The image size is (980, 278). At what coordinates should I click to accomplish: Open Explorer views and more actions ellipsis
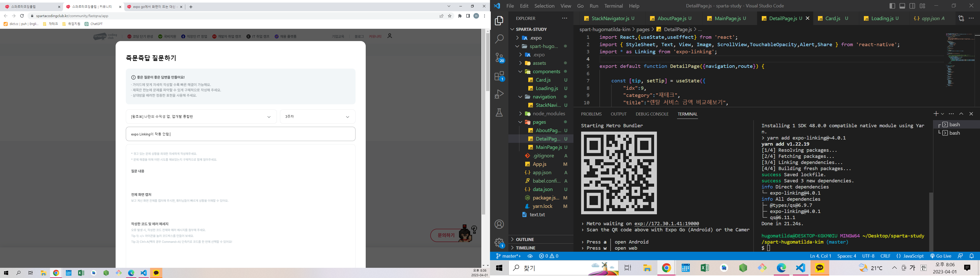565,18
